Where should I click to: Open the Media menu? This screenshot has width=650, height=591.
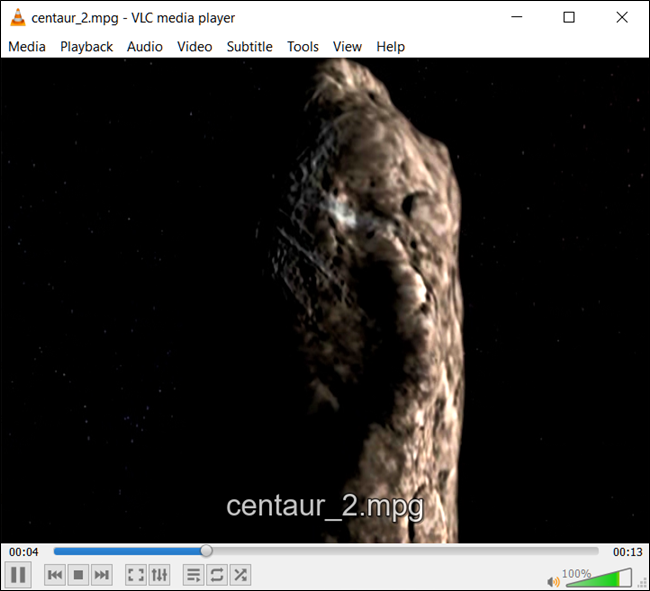point(27,46)
